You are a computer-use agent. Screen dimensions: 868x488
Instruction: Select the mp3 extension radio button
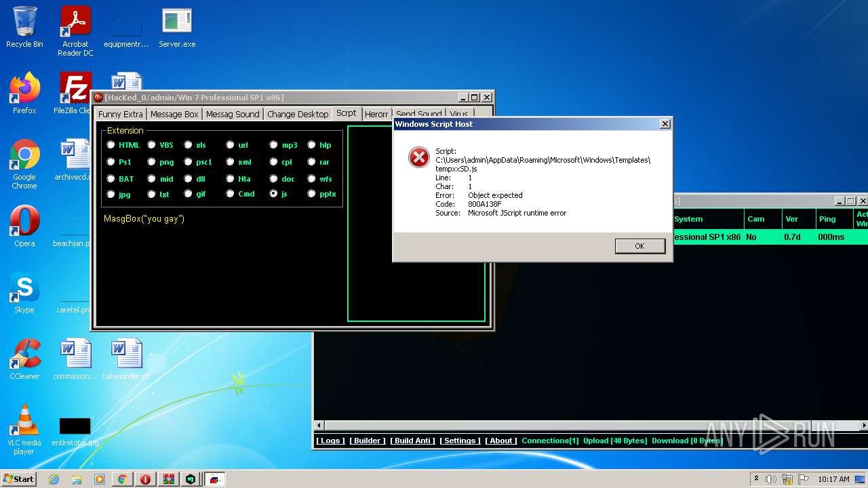click(x=273, y=145)
